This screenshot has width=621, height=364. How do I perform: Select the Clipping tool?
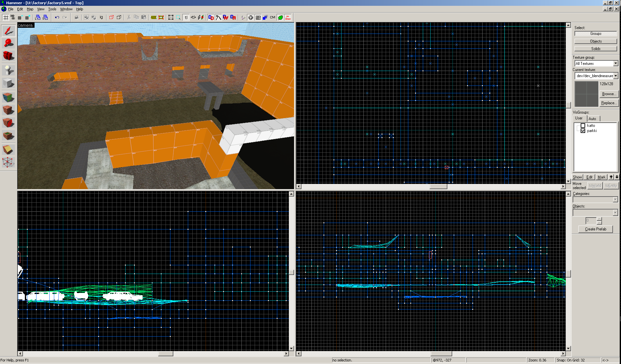(x=8, y=150)
